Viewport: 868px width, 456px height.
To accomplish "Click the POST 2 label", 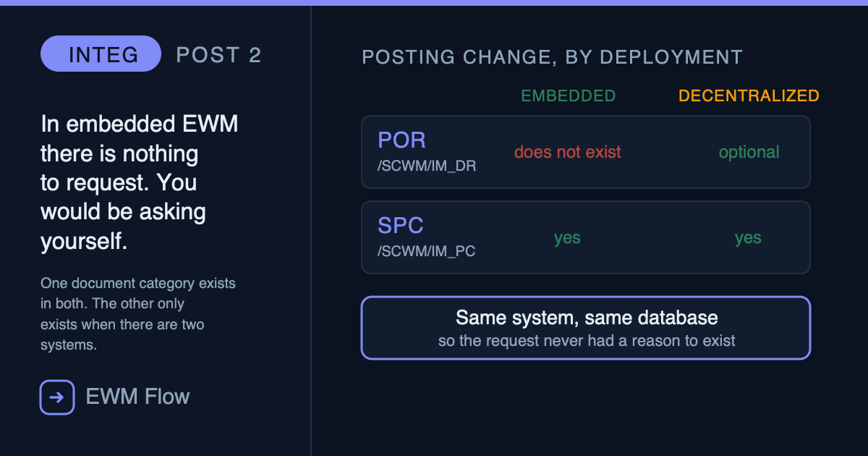I will pos(219,55).
